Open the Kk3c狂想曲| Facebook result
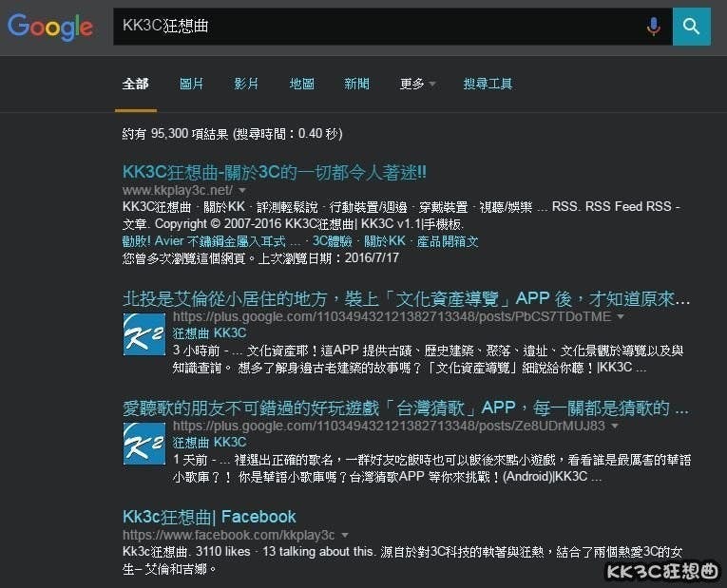This screenshot has width=727, height=588. 209,517
